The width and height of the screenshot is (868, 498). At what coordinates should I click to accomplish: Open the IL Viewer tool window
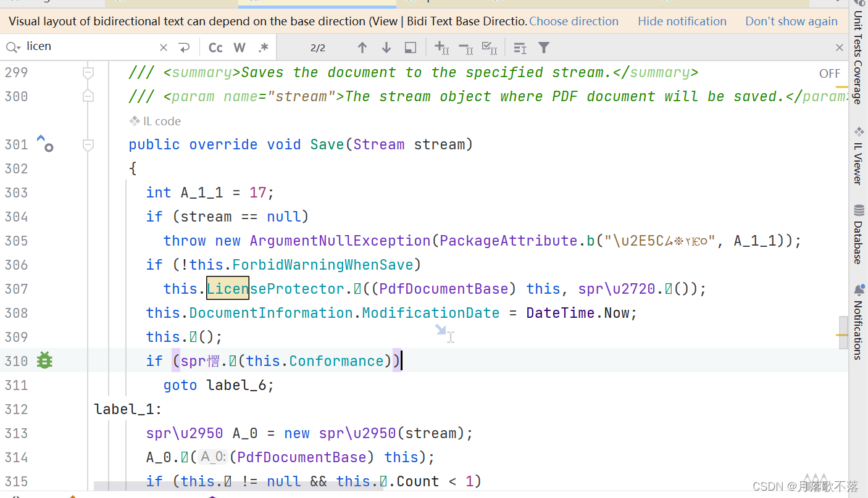click(858, 156)
